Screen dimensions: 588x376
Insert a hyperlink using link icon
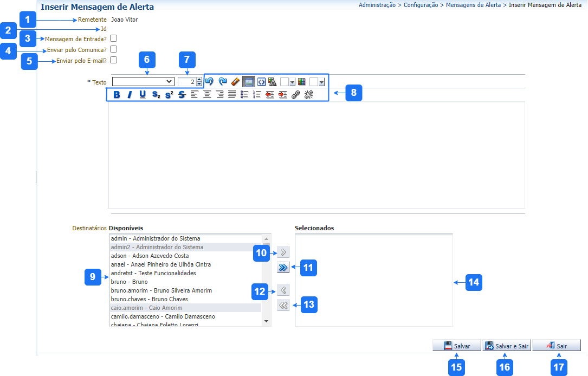[x=295, y=95]
